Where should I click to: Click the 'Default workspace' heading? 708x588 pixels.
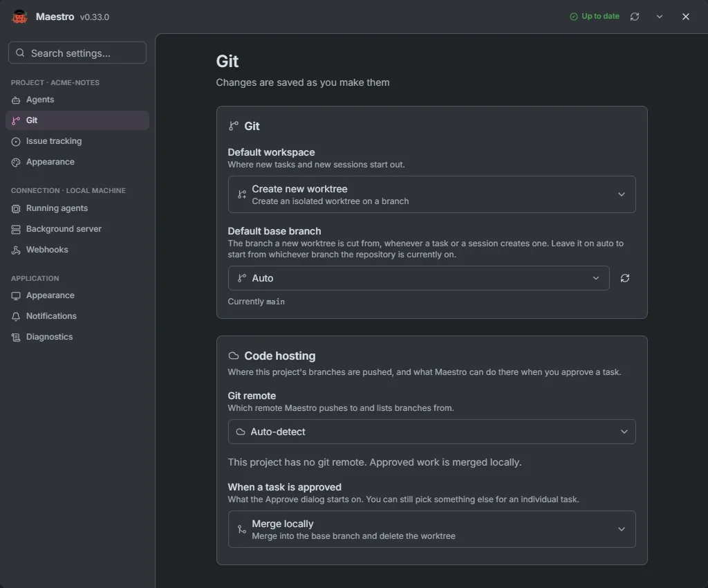point(271,152)
